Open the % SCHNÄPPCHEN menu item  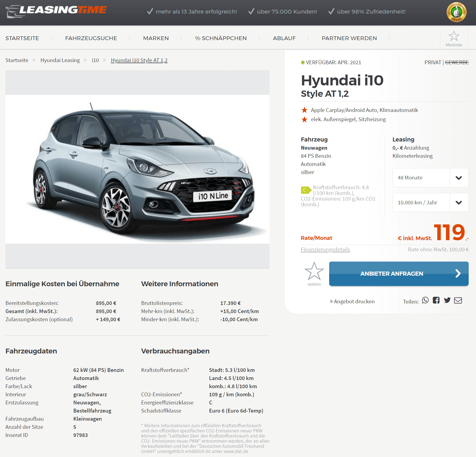click(221, 38)
